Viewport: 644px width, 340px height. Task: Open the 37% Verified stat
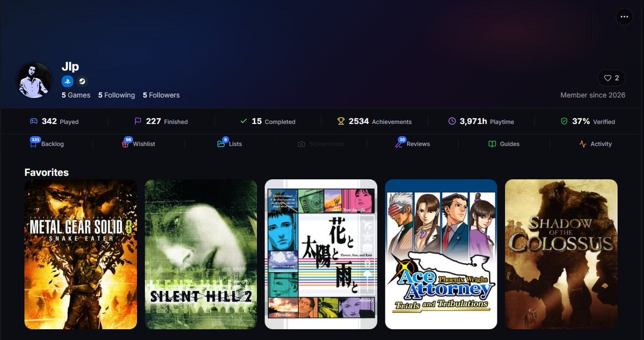click(588, 121)
